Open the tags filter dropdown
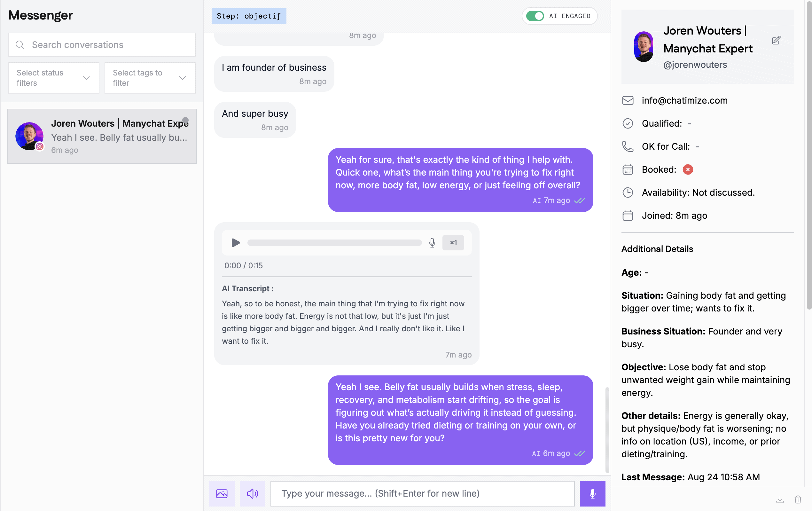812x511 pixels. 150,78
